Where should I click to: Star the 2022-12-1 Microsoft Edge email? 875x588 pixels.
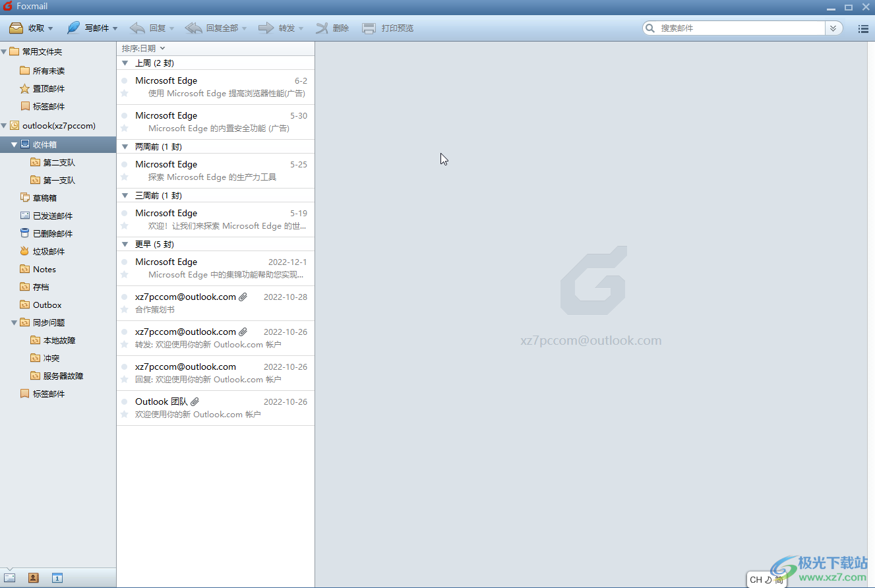(x=124, y=274)
